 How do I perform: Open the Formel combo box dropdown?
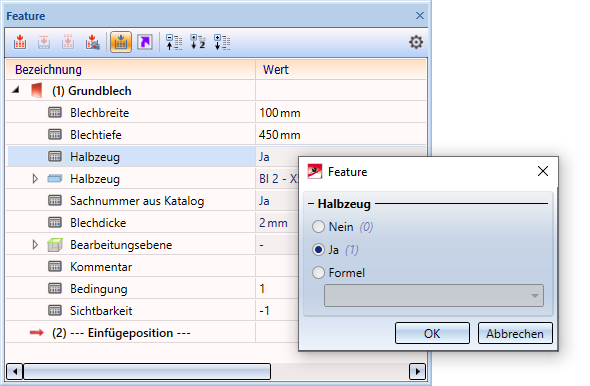534,296
